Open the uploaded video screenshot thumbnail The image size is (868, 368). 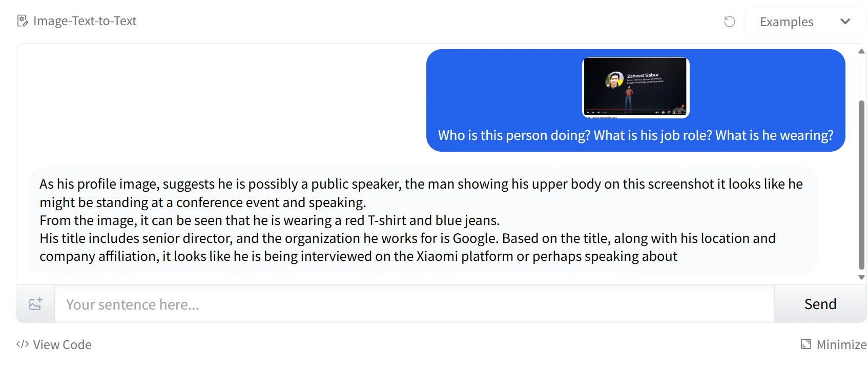pos(635,87)
